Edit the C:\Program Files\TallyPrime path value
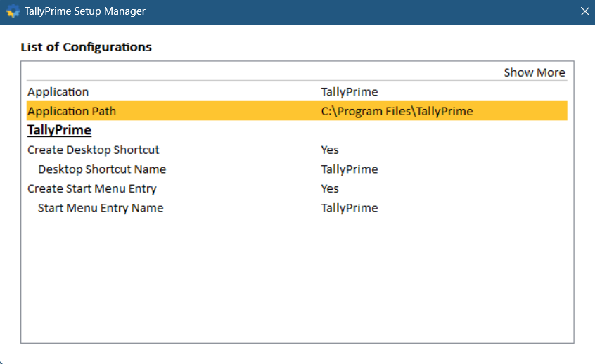Viewport: 595px width, 364px height. [397, 111]
